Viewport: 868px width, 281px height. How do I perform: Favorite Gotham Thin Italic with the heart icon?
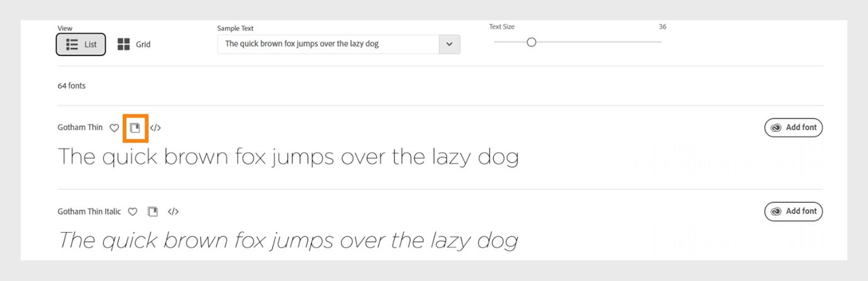pyautogui.click(x=132, y=212)
